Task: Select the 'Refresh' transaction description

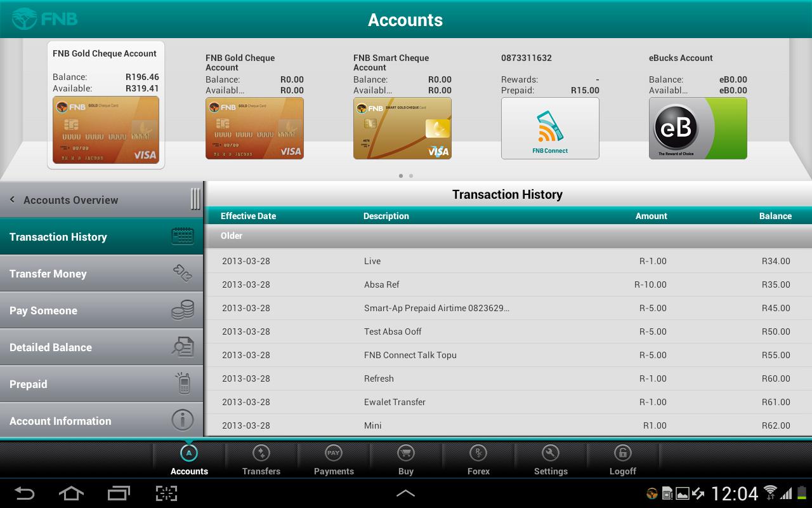Action: pyautogui.click(x=379, y=378)
